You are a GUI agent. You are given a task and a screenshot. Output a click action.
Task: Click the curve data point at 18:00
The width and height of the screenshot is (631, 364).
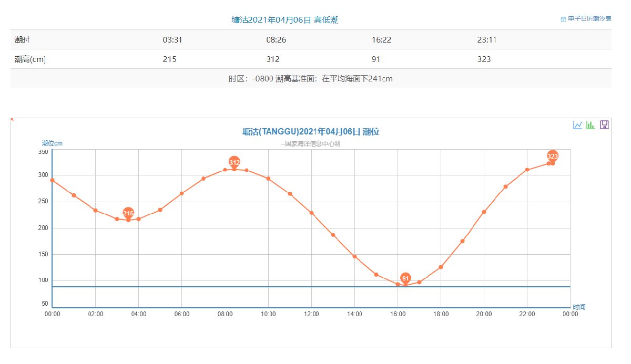[441, 267]
